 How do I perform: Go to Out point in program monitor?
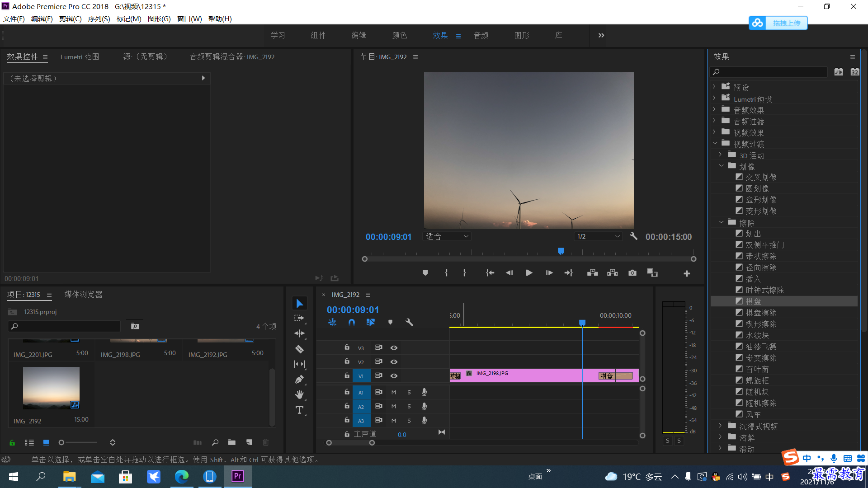(569, 273)
